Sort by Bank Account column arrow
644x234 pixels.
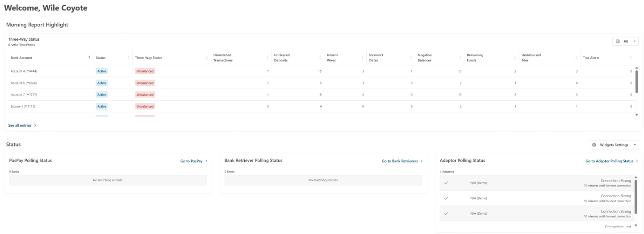[x=89, y=57]
